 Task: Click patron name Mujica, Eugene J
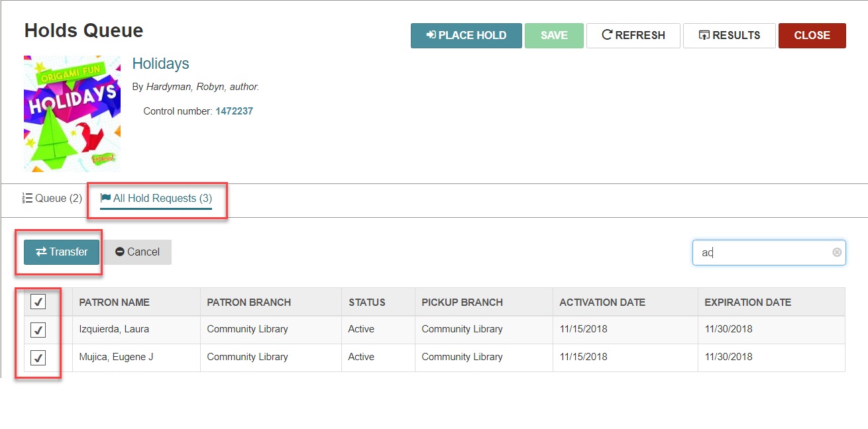click(x=116, y=357)
